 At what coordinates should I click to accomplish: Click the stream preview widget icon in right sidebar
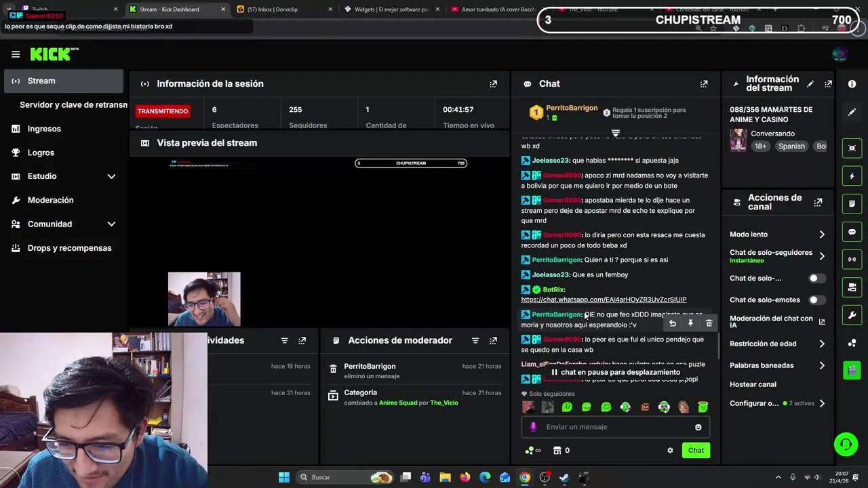coord(852,148)
